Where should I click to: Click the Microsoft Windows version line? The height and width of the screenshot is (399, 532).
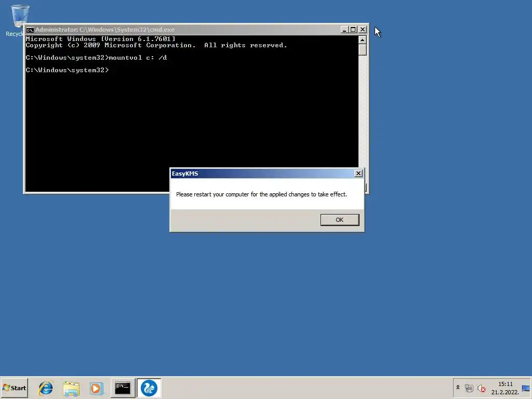click(101, 38)
